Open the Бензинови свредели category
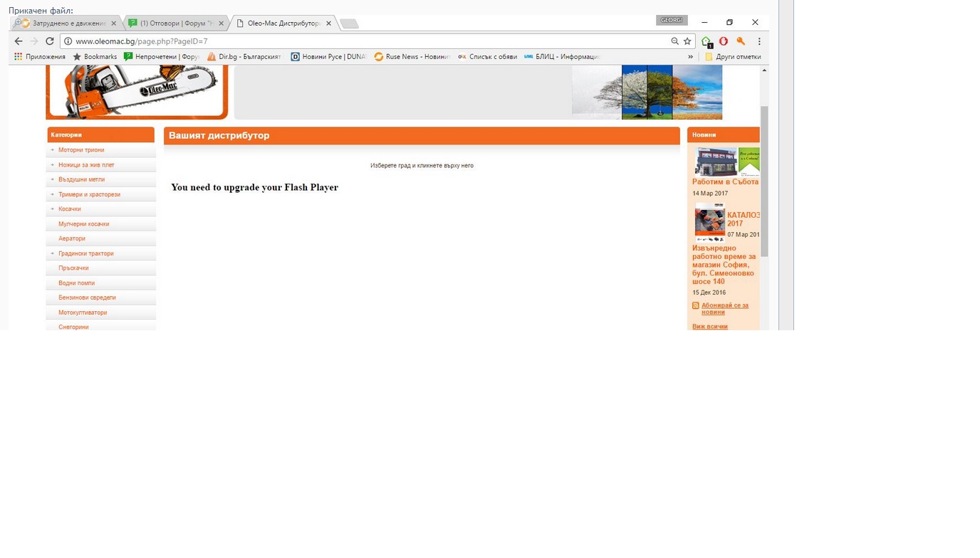 click(x=87, y=298)
